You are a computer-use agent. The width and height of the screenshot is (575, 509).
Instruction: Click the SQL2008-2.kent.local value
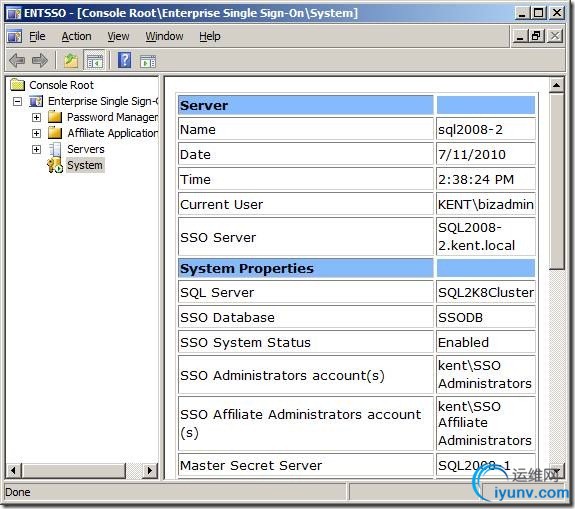477,237
